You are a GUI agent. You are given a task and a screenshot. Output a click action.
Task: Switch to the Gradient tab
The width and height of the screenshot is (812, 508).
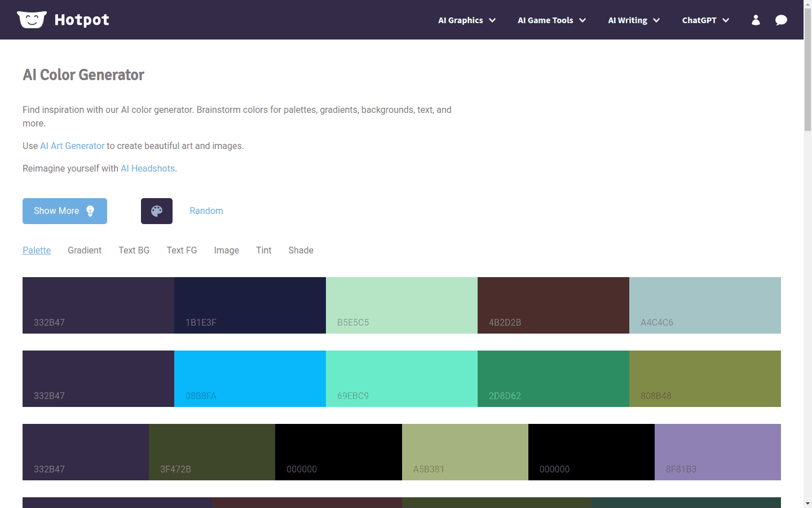point(84,250)
